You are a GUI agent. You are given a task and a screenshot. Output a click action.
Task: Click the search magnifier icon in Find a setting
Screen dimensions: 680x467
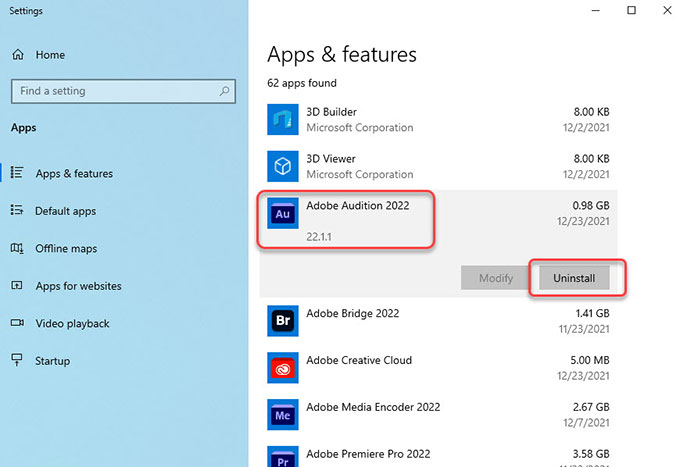click(x=224, y=91)
